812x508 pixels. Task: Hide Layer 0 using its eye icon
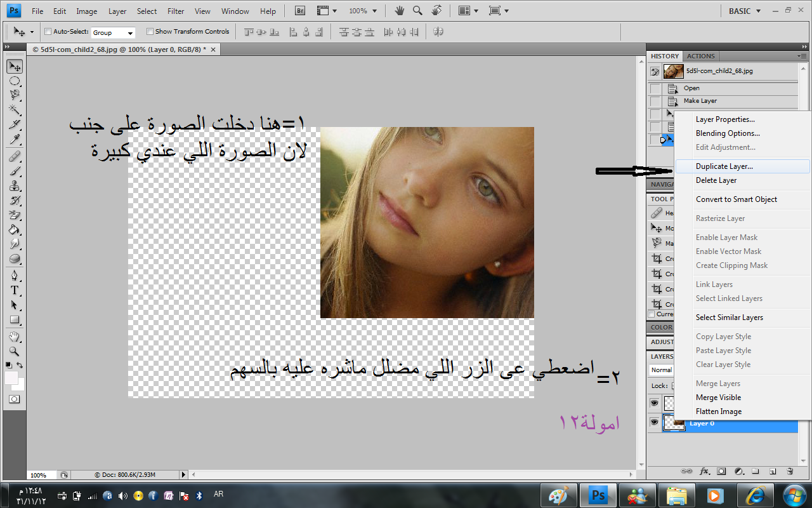[x=654, y=422]
